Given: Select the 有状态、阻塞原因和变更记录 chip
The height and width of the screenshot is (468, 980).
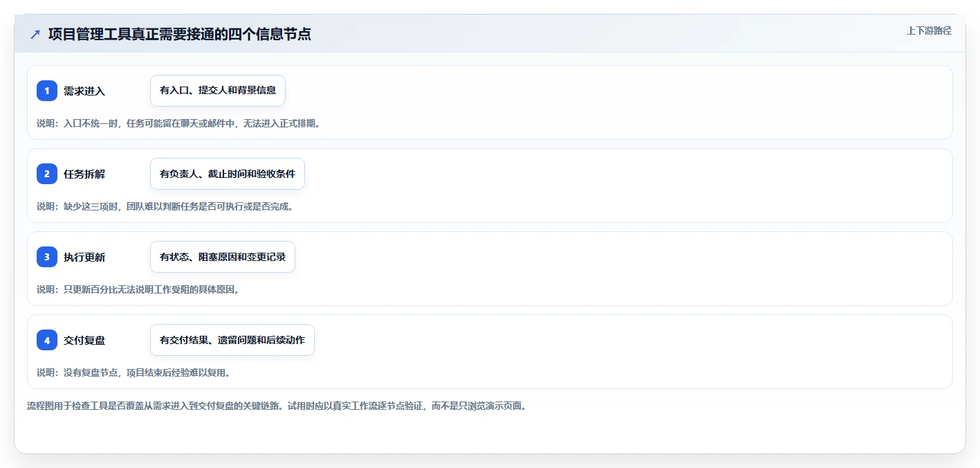Looking at the screenshot, I should 223,257.
